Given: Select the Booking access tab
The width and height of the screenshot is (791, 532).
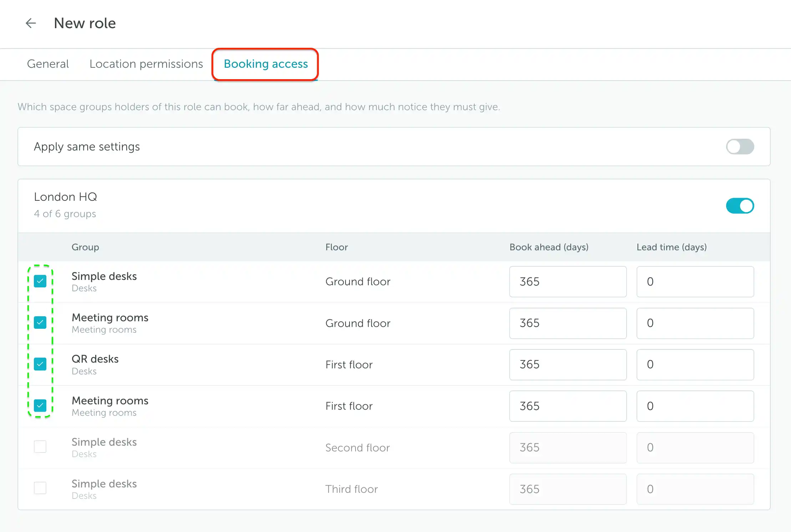Looking at the screenshot, I should 266,64.
